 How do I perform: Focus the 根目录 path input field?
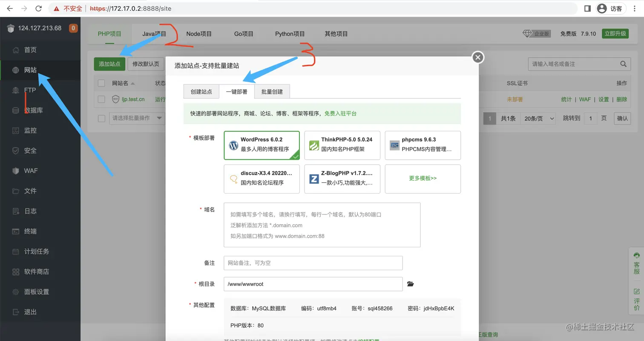[x=313, y=284]
